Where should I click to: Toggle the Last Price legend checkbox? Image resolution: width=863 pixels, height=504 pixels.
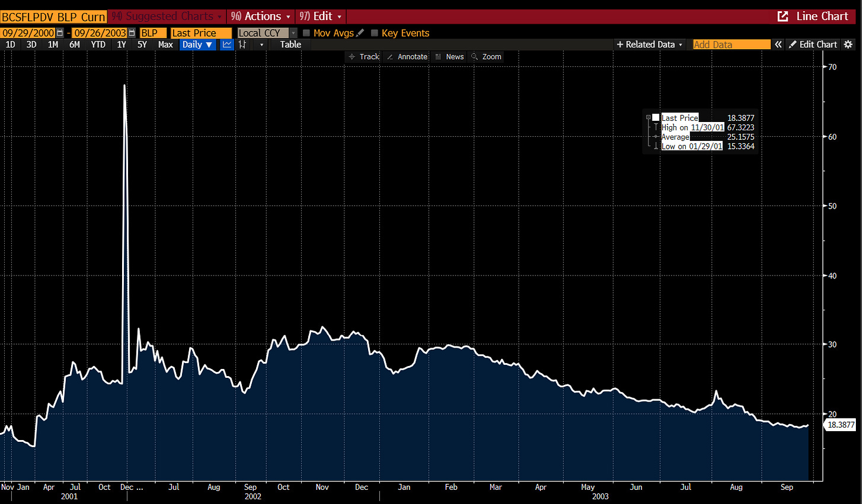[656, 118]
